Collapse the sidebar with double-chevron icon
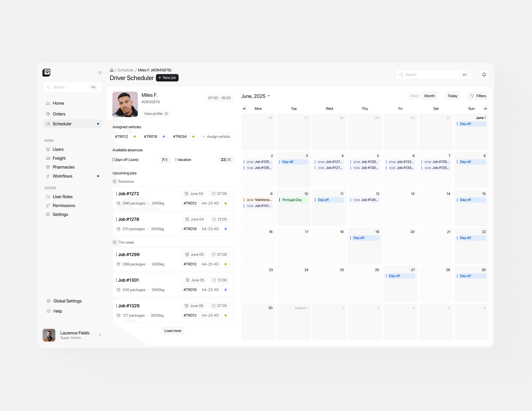 100,73
